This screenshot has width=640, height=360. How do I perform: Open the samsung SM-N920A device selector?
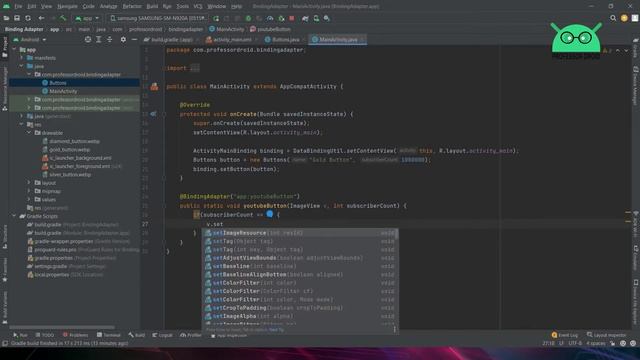pos(158,18)
